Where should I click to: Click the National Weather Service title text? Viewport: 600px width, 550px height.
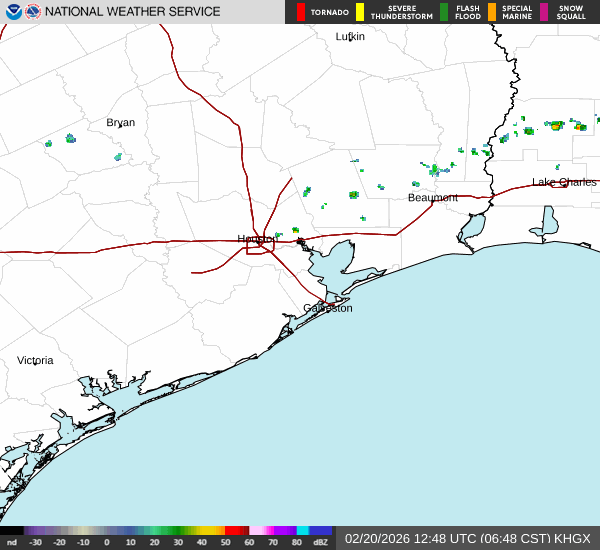[133, 12]
